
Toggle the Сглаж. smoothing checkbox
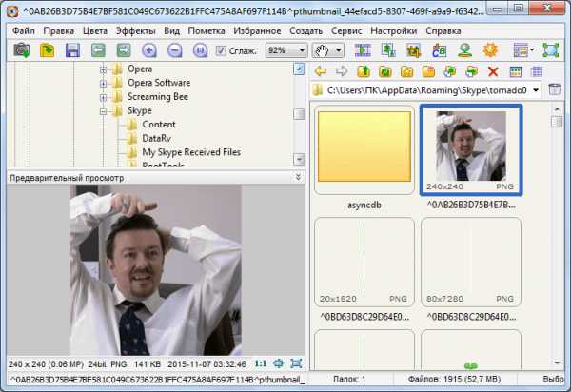tap(221, 50)
